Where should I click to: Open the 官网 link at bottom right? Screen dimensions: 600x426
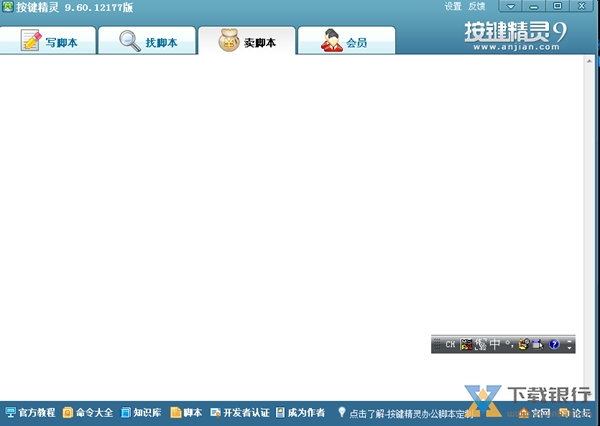535,413
